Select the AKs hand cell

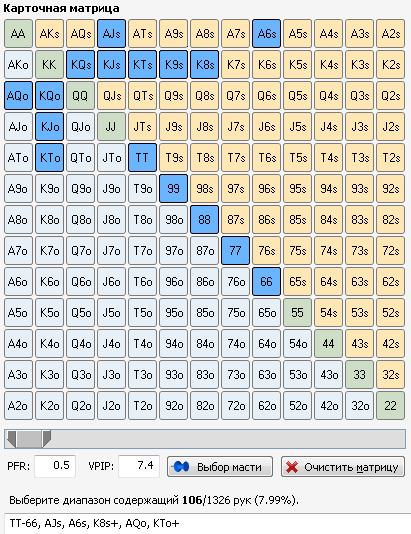coord(49,33)
